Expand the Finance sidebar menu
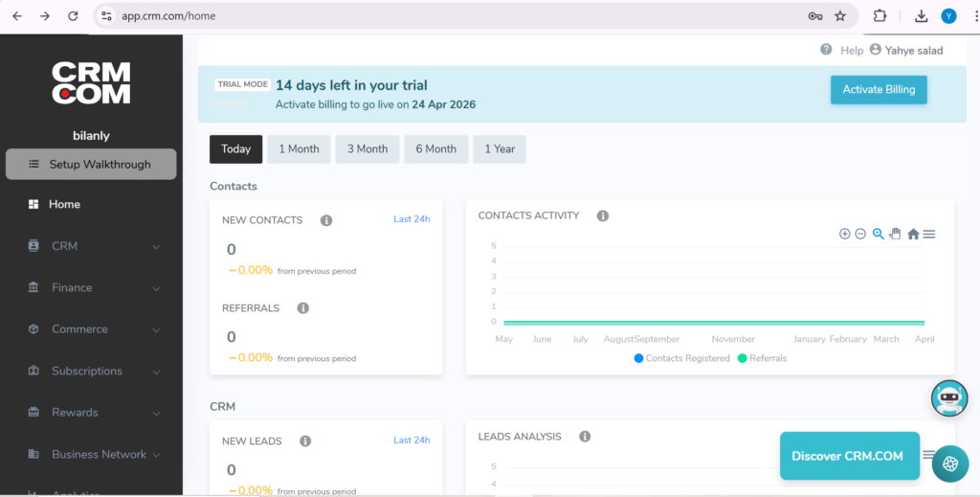 tap(91, 287)
